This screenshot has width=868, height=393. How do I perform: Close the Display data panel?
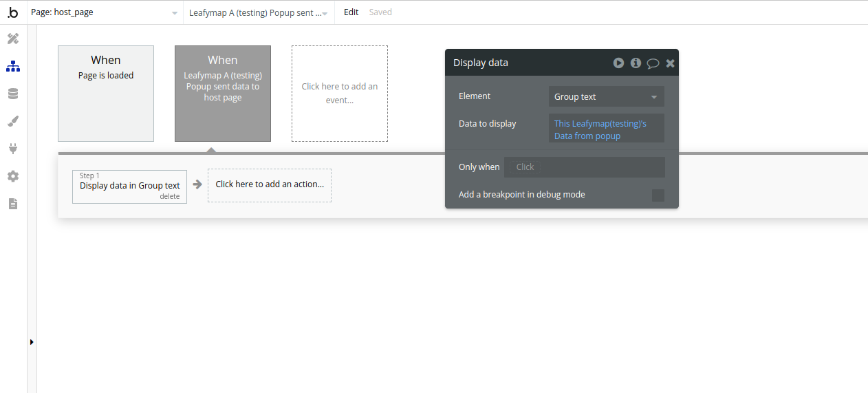[670, 63]
